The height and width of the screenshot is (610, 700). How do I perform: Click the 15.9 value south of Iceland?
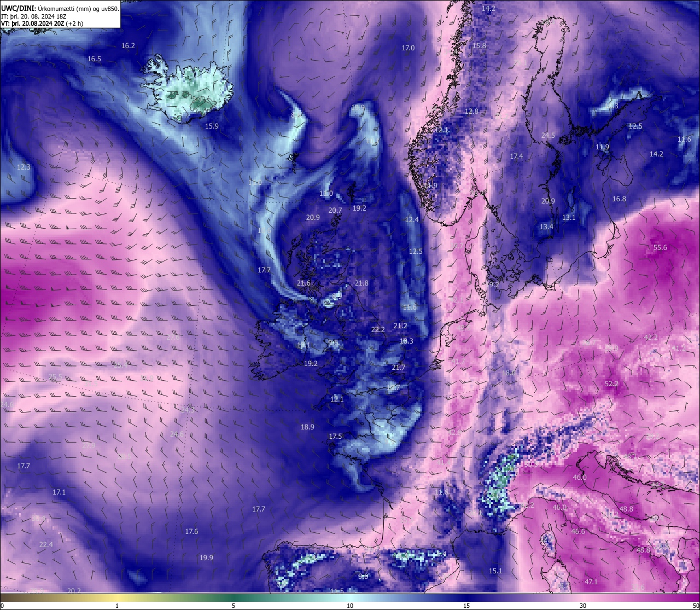coord(212,126)
